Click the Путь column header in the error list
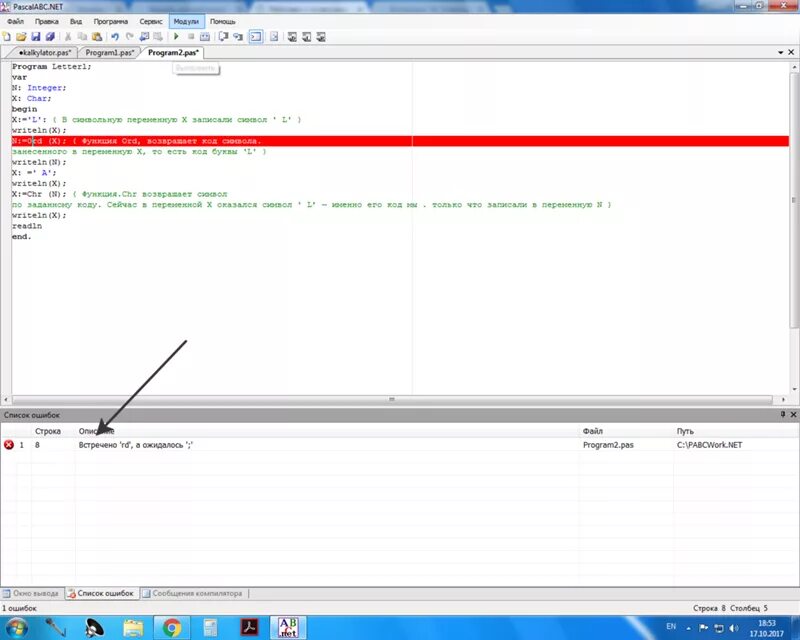This screenshot has height=640, width=800. click(685, 431)
